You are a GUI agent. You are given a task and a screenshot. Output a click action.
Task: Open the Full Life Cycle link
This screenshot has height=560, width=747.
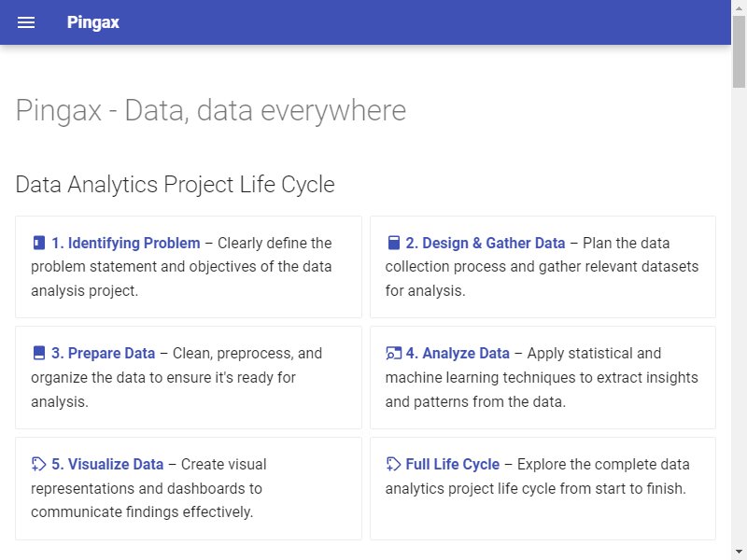pyautogui.click(x=453, y=464)
